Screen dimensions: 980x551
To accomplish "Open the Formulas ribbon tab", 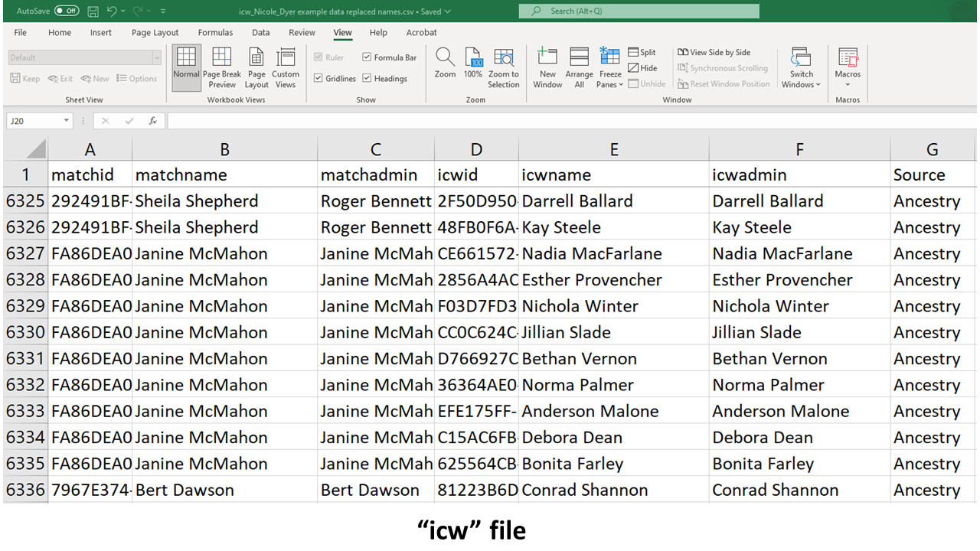I will (215, 33).
